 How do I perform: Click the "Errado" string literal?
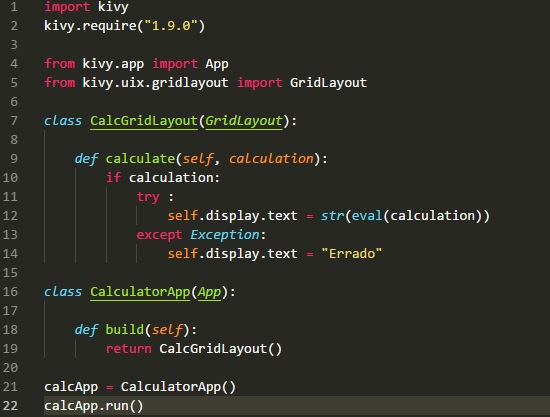pyautogui.click(x=351, y=254)
